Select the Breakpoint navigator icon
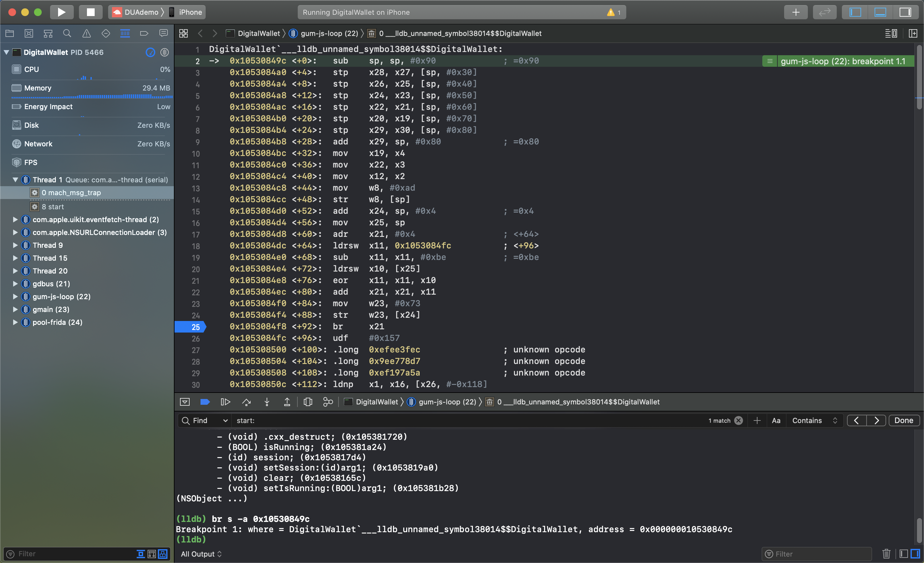924x563 pixels. (x=144, y=33)
